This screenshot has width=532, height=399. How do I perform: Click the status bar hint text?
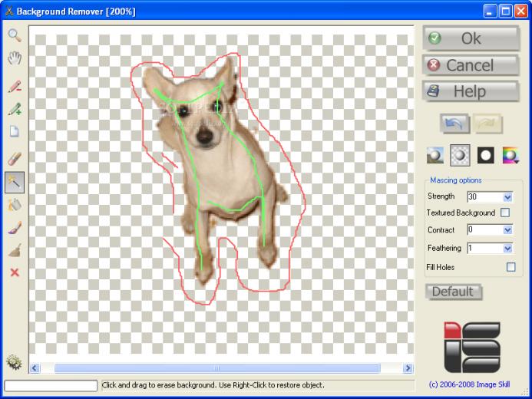point(213,385)
